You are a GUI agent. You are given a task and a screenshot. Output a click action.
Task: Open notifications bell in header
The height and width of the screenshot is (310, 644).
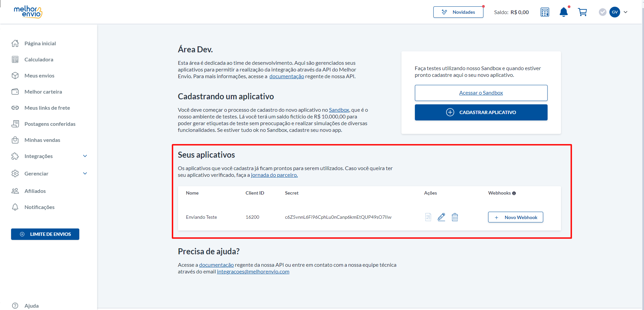[x=564, y=12]
